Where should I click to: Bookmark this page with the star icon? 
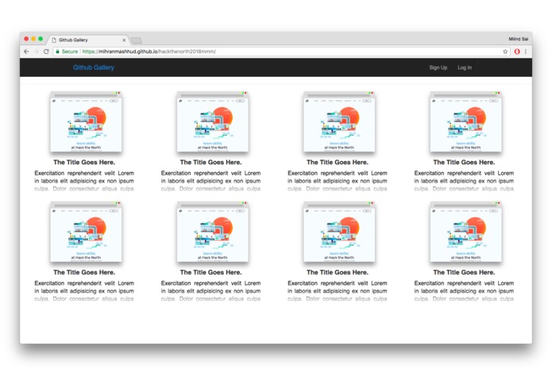pyautogui.click(x=505, y=52)
